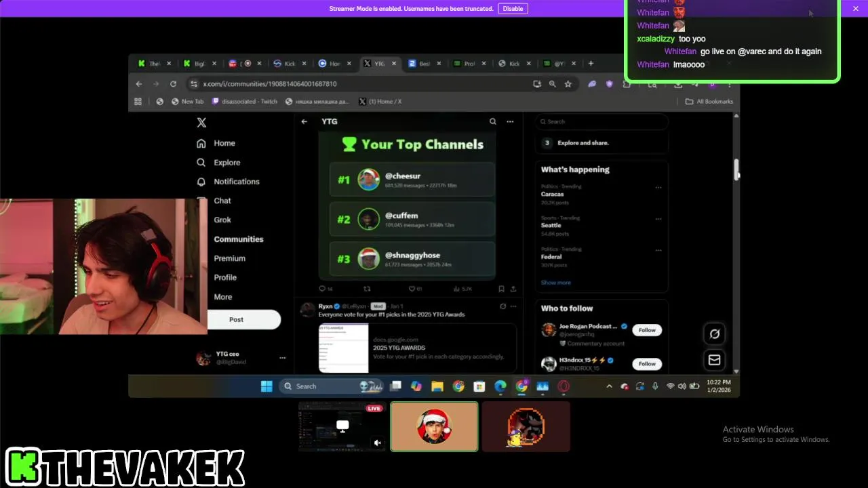Like the Top Channels post
Viewport: 868px width, 488px height.
tap(411, 289)
